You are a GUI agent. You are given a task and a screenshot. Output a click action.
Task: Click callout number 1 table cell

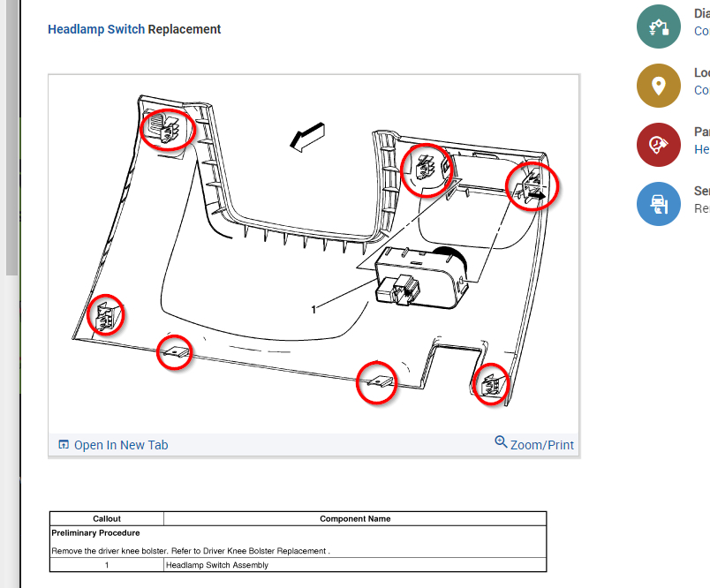click(107, 565)
